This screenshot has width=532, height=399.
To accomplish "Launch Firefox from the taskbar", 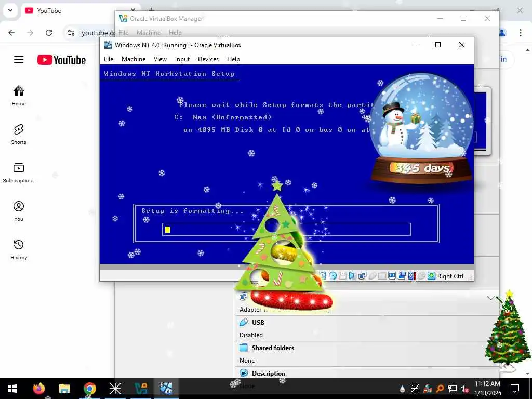I will [x=38, y=389].
